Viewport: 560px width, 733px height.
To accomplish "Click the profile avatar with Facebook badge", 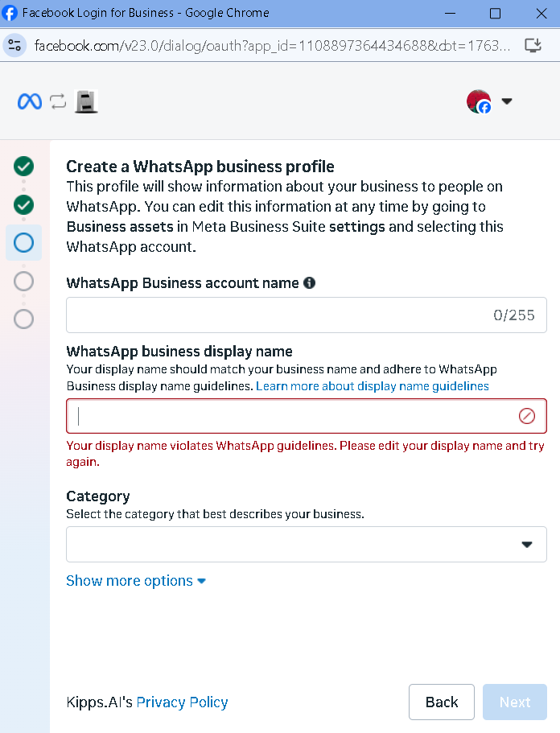I will (479, 101).
